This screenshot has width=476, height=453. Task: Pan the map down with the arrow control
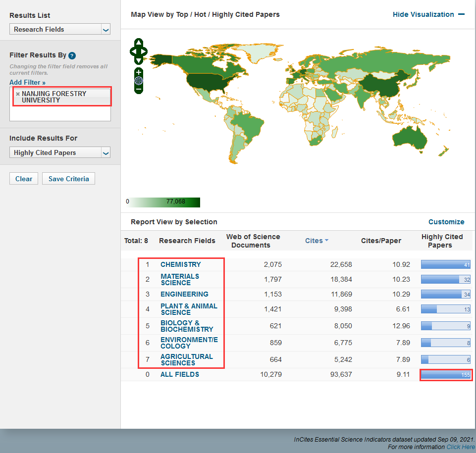pyautogui.click(x=138, y=61)
